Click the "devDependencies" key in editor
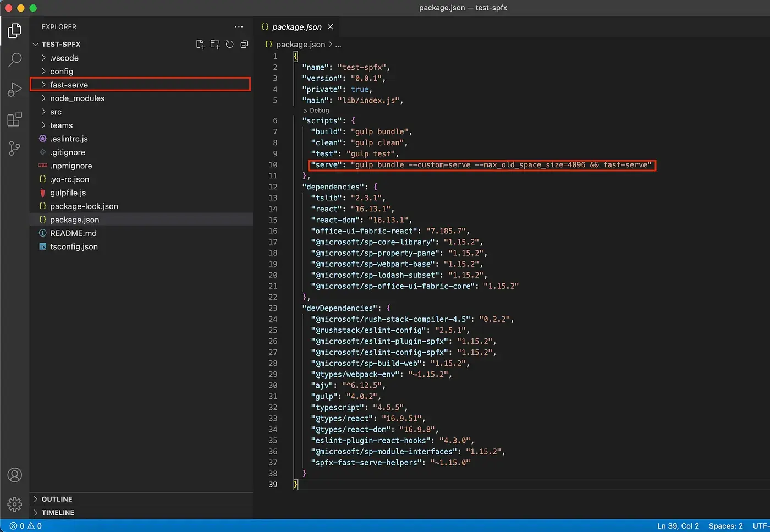770x532 pixels. coord(339,308)
